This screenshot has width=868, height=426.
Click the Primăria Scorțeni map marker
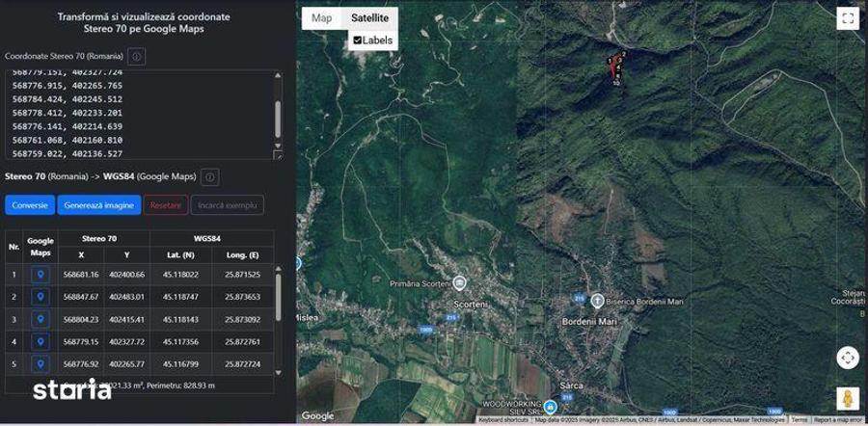460,282
